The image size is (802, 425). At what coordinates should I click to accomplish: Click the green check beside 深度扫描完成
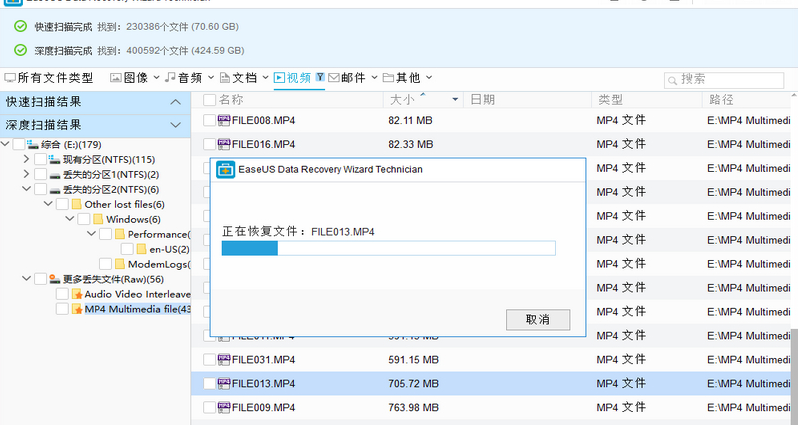(x=20, y=50)
